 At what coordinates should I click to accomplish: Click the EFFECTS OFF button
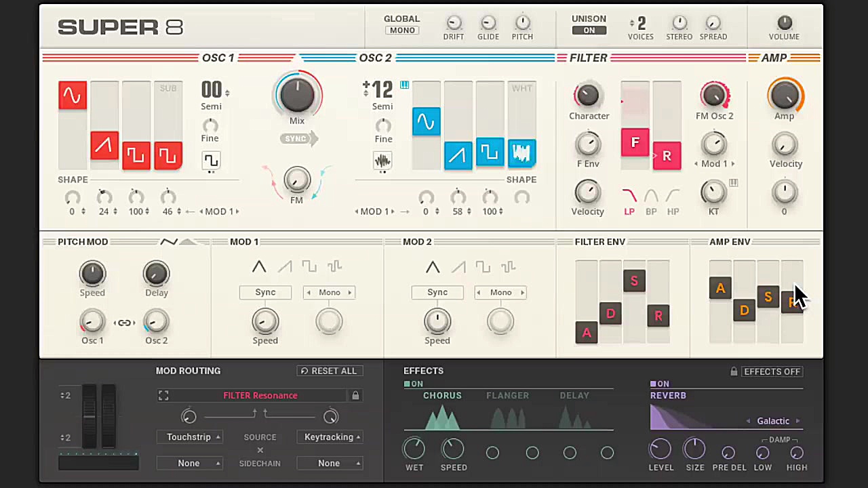click(x=772, y=371)
